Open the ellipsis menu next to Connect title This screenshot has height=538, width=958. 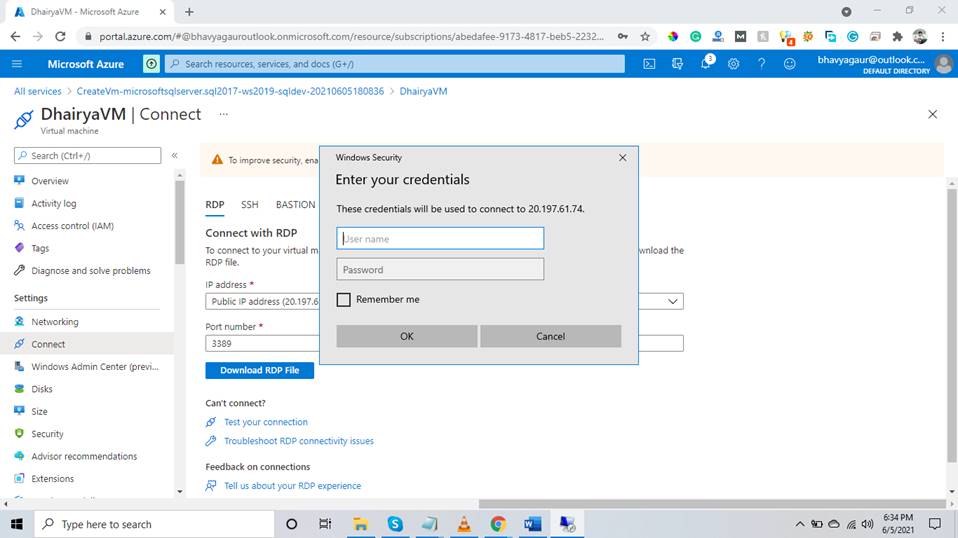point(224,114)
